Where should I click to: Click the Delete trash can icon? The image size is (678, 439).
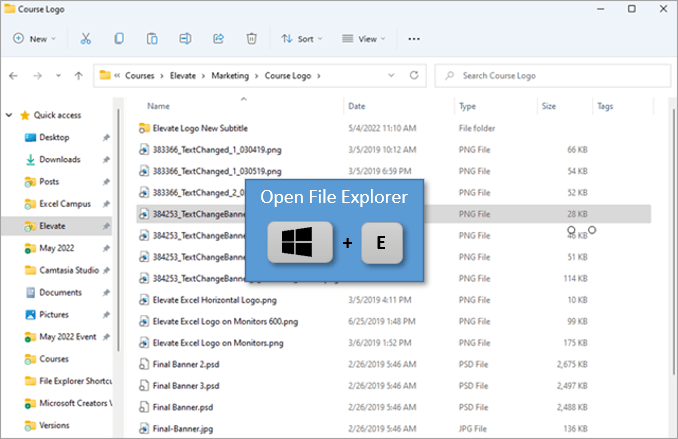tap(252, 39)
